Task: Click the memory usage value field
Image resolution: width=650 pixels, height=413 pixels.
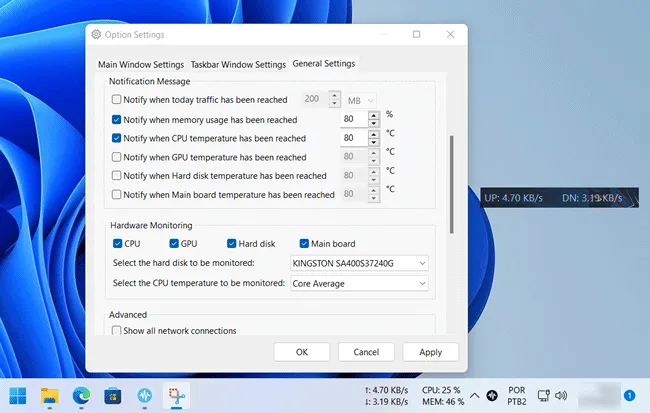Action: point(354,119)
